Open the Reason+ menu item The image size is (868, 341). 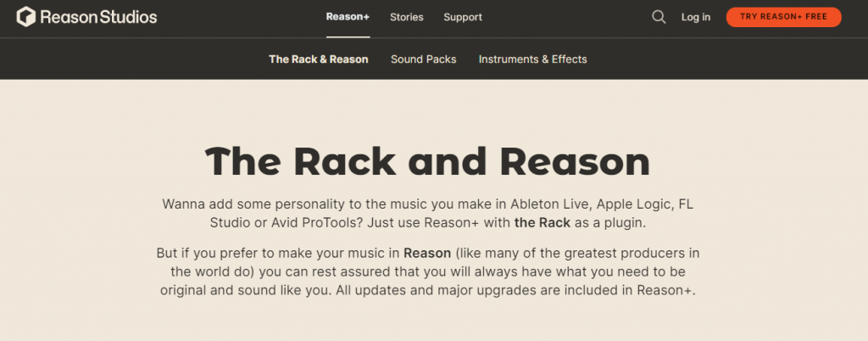point(348,17)
